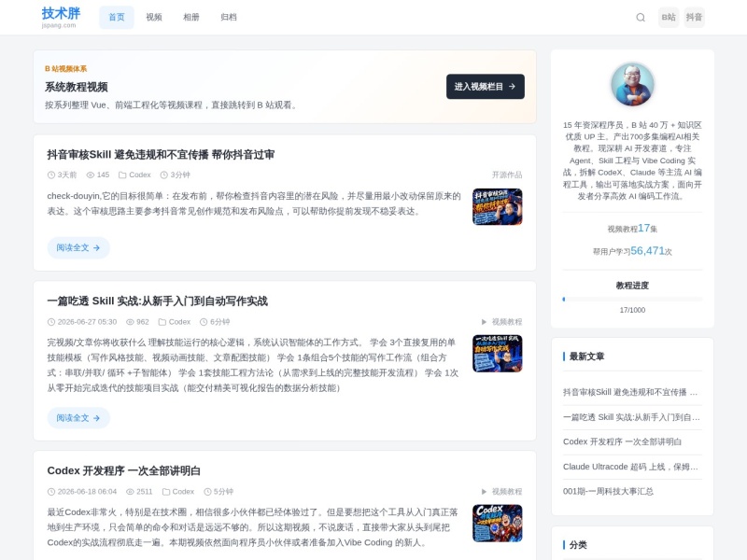Screen dimensions: 747x560
Task: Click eye views icon beside 2511
Action: click(x=130, y=492)
